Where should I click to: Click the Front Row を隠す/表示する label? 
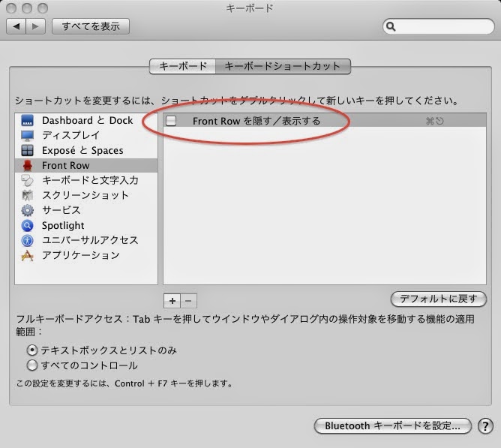click(256, 122)
